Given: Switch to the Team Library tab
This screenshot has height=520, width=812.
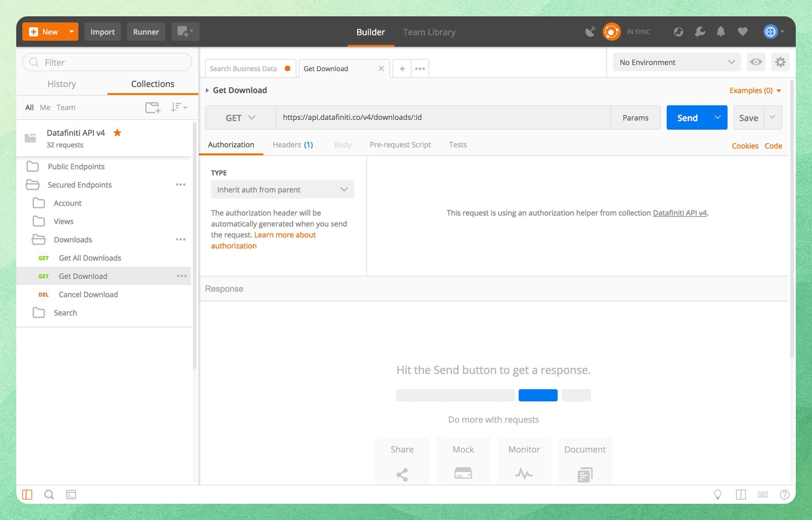Looking at the screenshot, I should tap(429, 32).
